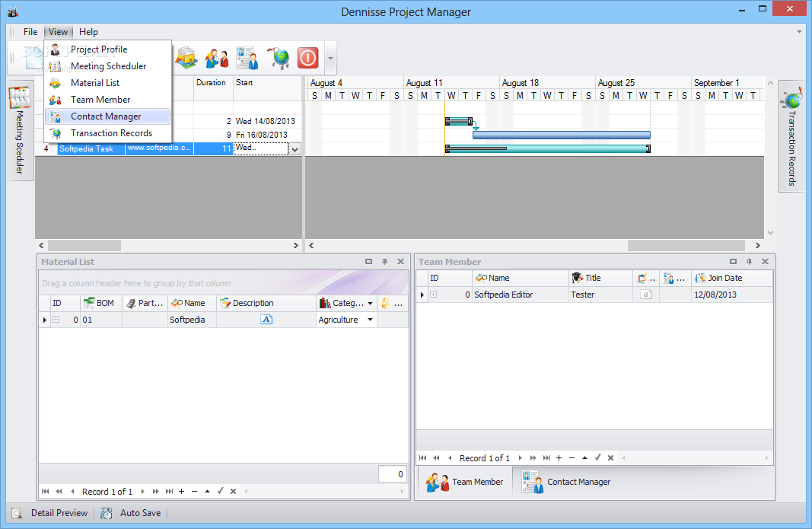Select the Wed 14/08/2013 start cell

click(267, 121)
